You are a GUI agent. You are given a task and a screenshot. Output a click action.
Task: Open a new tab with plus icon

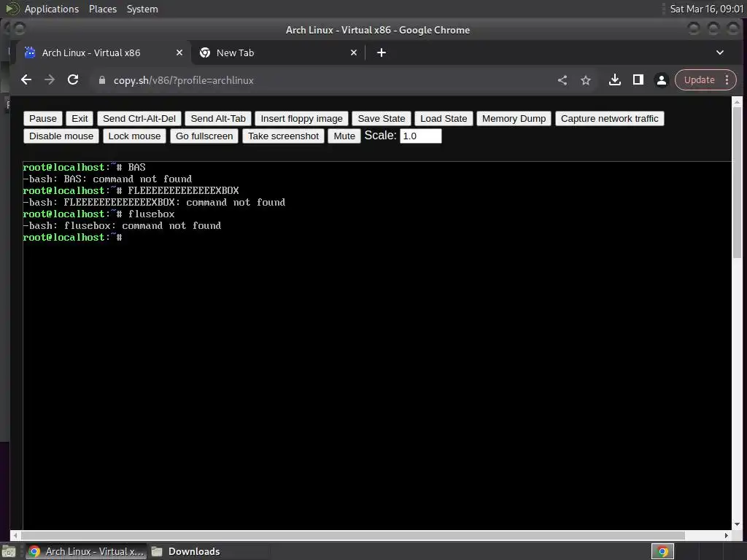click(381, 52)
